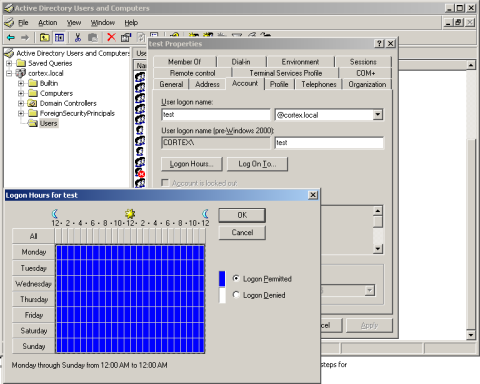This screenshot has width=480, height=384.
Task: Click the Log On To... button
Action: point(257,164)
